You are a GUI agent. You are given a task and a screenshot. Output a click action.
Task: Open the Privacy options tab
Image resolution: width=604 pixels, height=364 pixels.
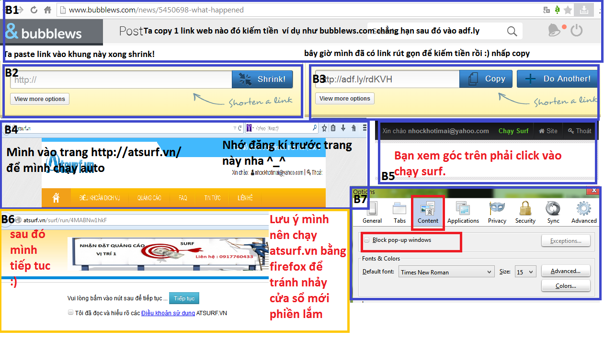[497, 212]
